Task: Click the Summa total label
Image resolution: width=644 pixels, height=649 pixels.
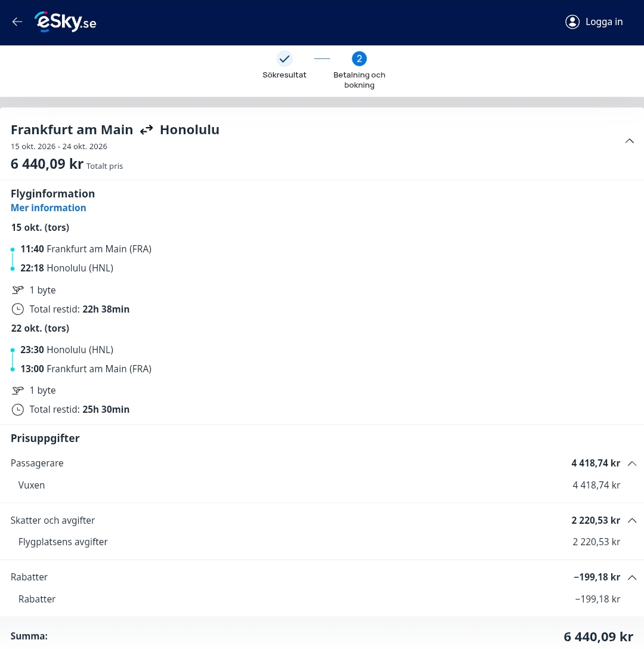Action: point(29,636)
